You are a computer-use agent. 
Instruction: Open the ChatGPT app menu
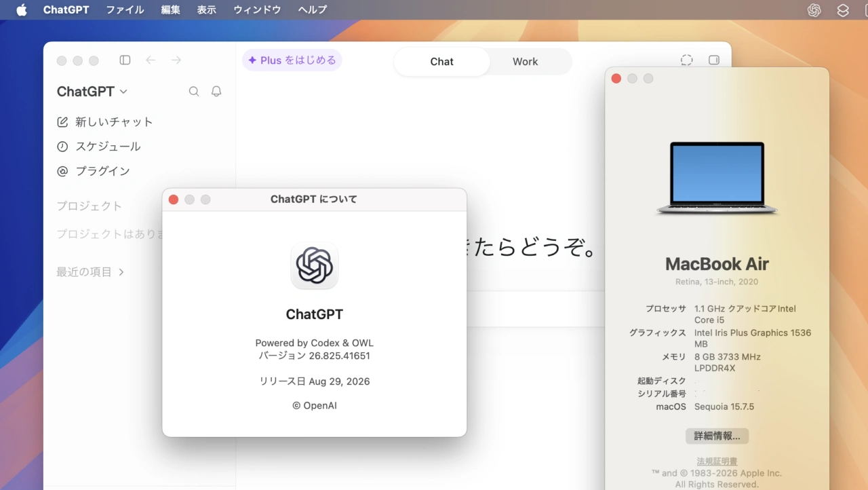(66, 10)
